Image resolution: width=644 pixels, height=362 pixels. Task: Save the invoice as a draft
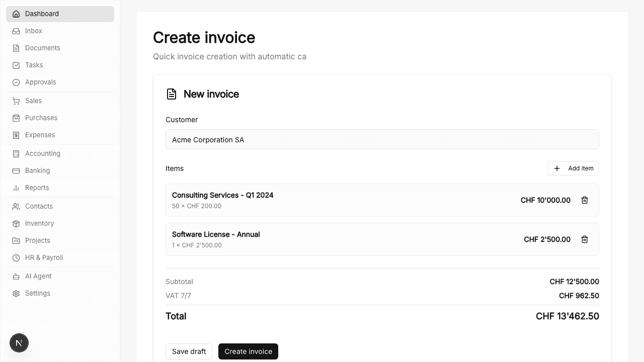coord(189,351)
